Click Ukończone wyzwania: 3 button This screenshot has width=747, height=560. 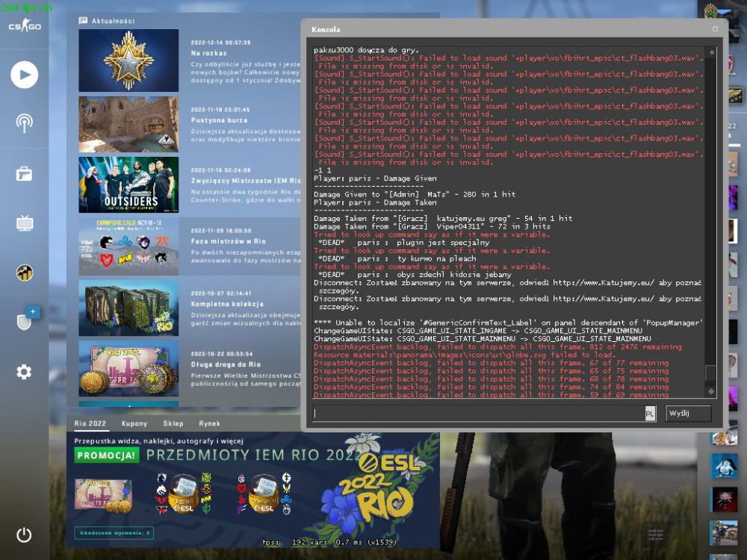114,533
